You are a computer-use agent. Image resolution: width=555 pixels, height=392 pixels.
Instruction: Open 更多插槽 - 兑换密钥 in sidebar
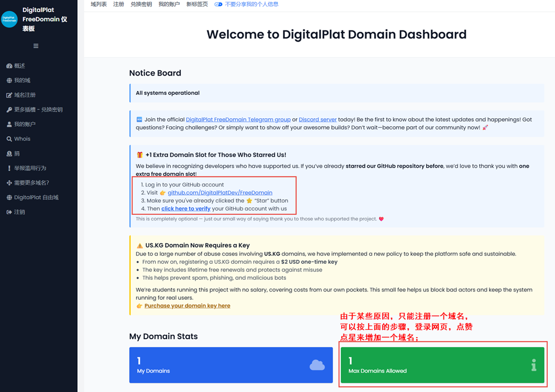(x=38, y=109)
